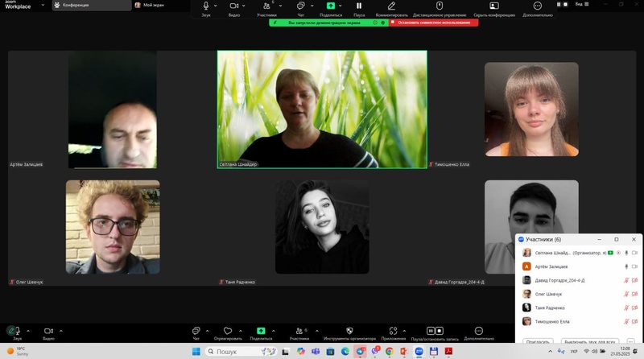Image resolution: width=644 pixels, height=359 pixels.
Task: Click Скрыть конференцию icon
Action: 494,6
